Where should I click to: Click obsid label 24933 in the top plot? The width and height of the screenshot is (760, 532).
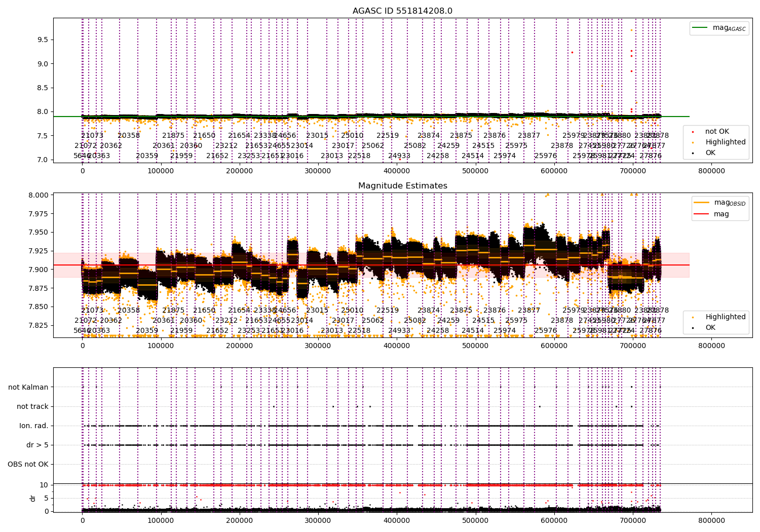tap(399, 156)
